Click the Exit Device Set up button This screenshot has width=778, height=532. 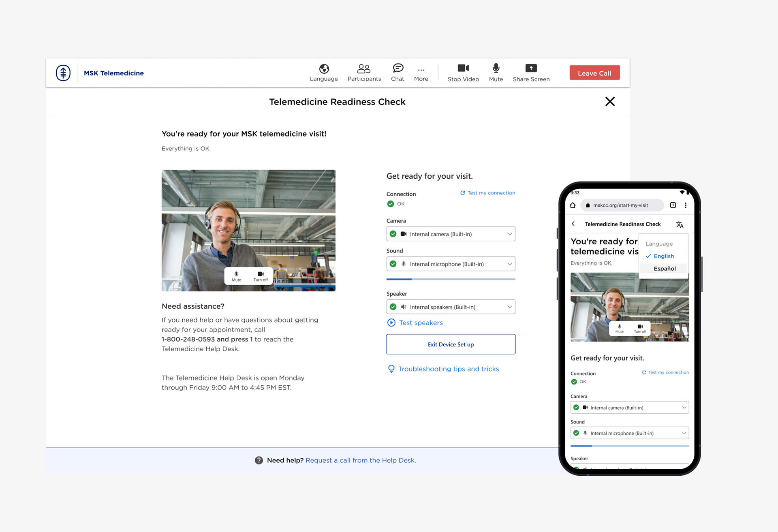(451, 344)
